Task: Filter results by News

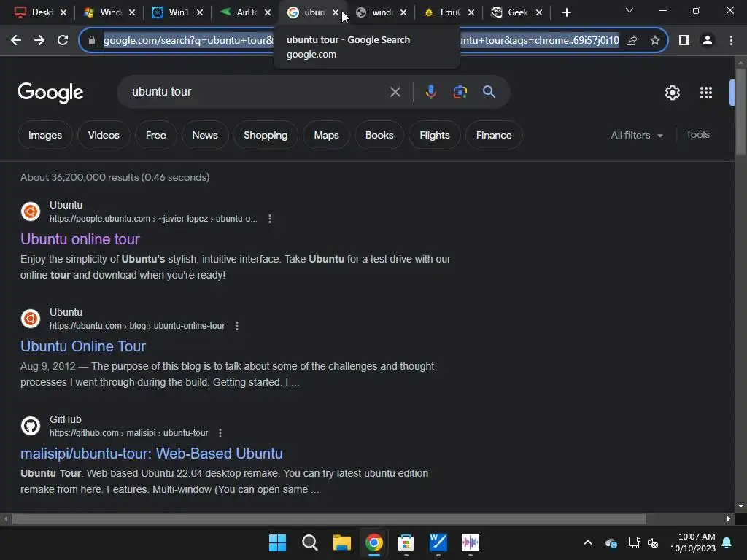Action: (x=205, y=135)
